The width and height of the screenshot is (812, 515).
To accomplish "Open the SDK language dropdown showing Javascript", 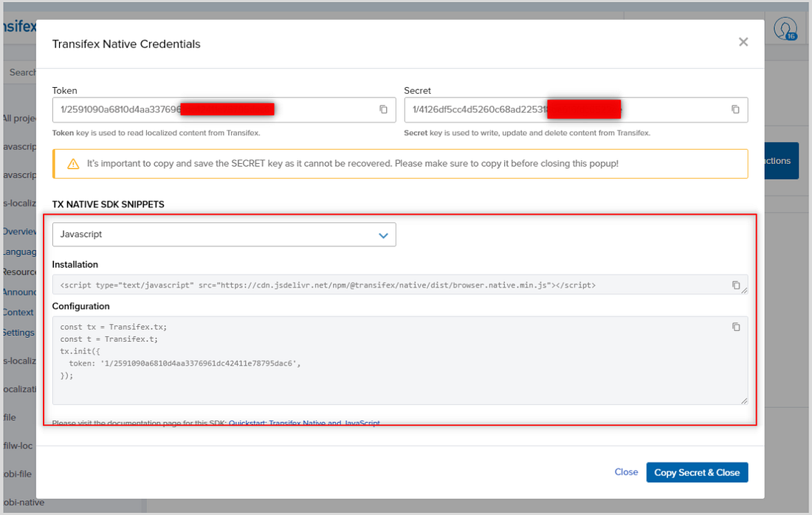I will [224, 234].
